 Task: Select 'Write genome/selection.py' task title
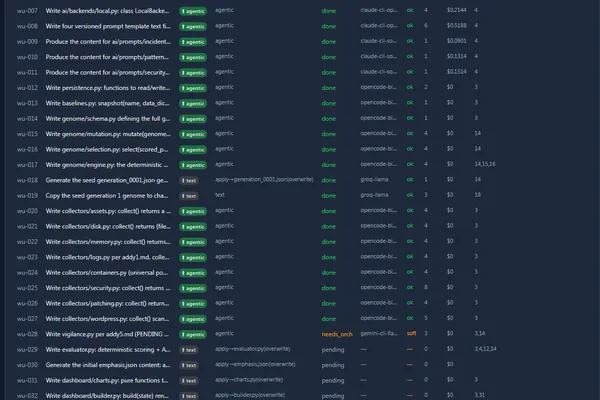107,149
